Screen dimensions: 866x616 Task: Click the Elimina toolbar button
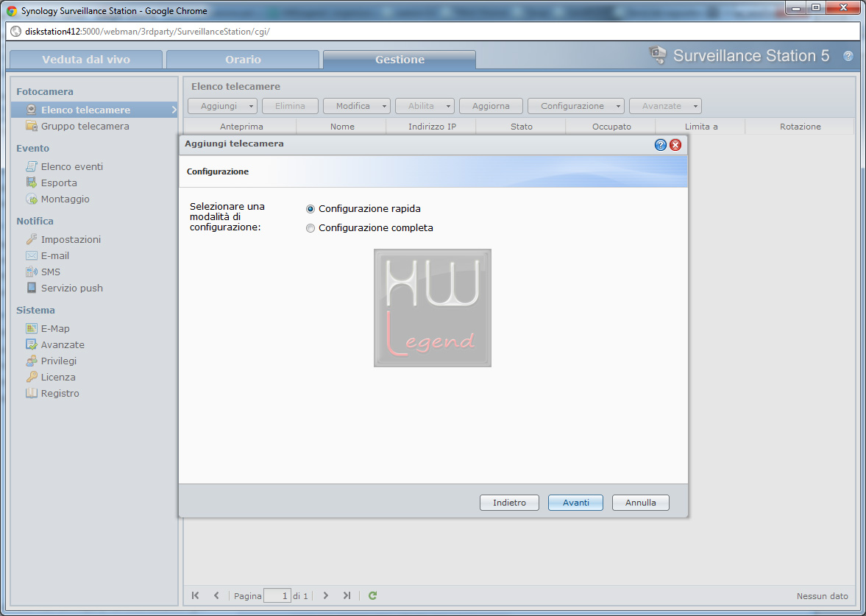pos(290,106)
